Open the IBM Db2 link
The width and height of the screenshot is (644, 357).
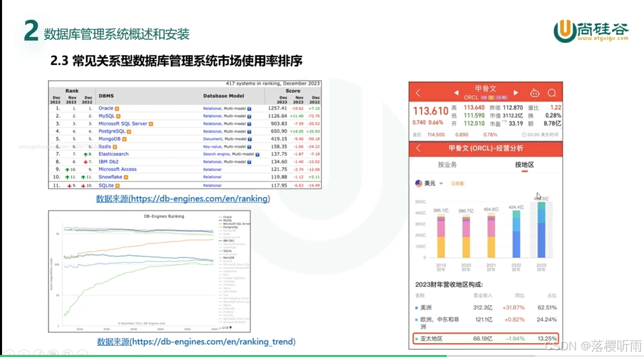click(x=108, y=162)
